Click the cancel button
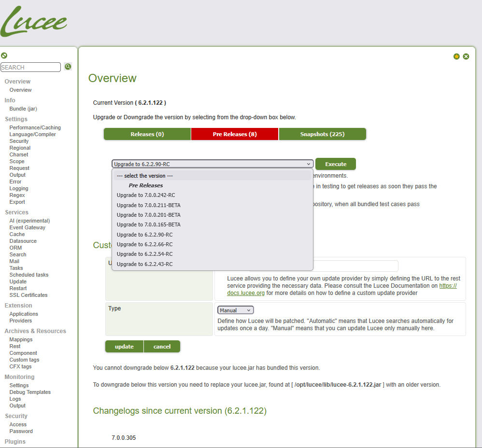The height and width of the screenshot is (448, 482). coord(162,347)
